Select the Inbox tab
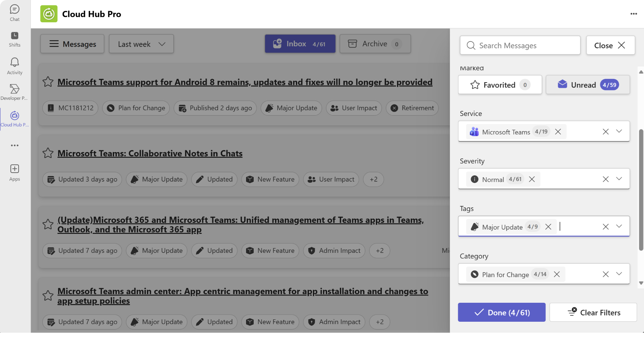The image size is (644, 349). (300, 44)
